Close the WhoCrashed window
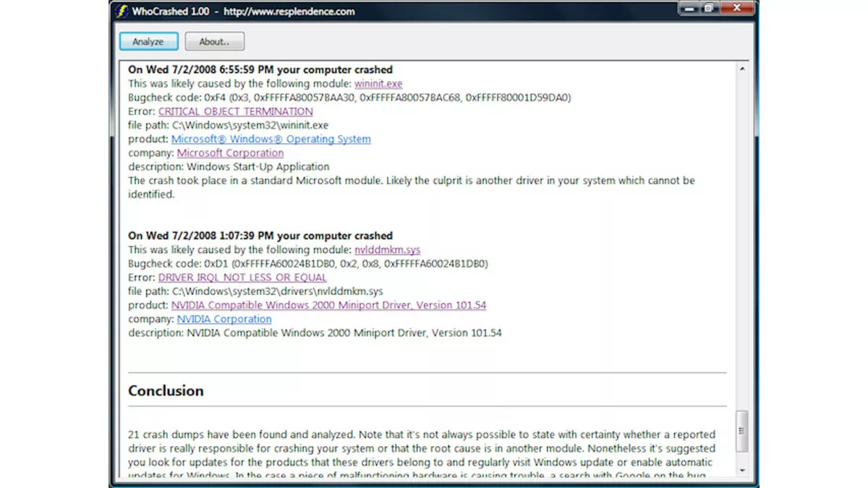The height and width of the screenshot is (488, 868). click(736, 9)
